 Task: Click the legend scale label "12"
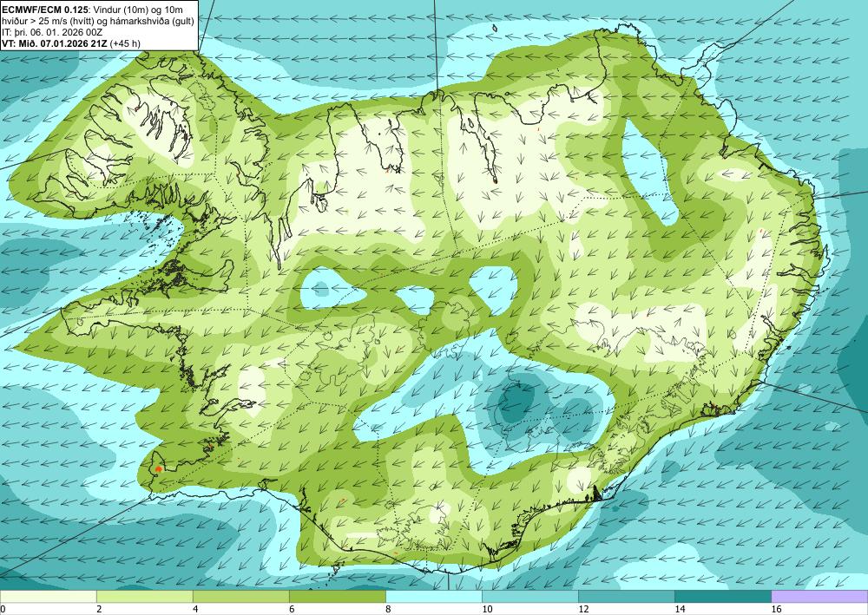(583, 609)
